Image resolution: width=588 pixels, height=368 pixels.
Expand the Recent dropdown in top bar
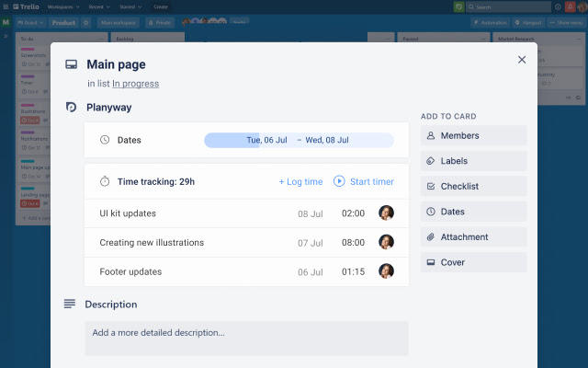point(96,6)
